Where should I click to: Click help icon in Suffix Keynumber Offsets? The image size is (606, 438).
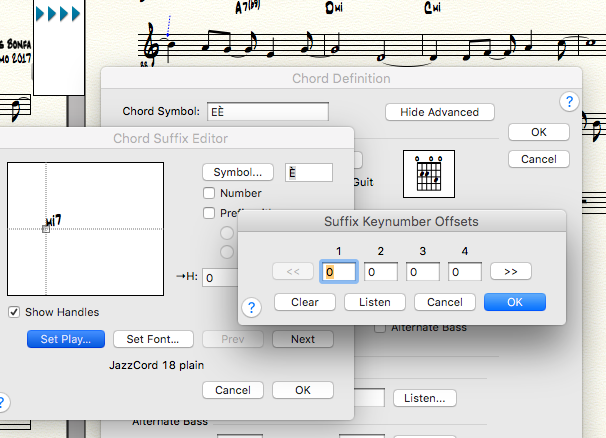pyautogui.click(x=251, y=308)
